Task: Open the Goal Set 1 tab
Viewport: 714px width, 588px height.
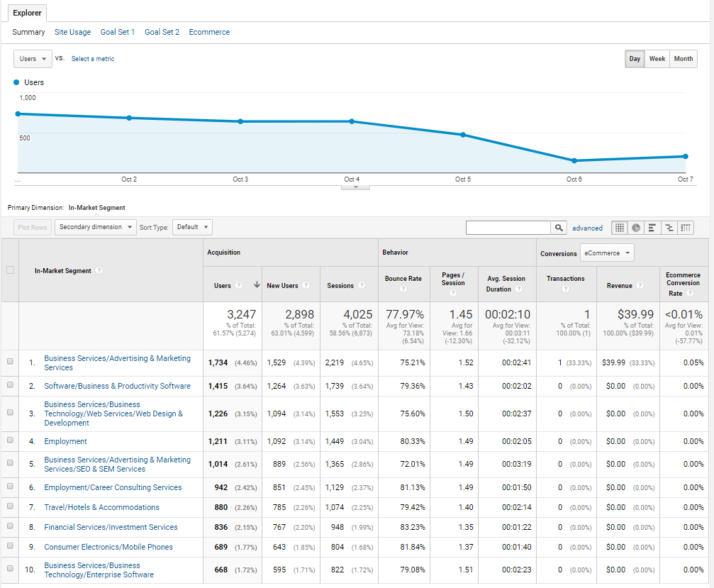Action: (118, 32)
